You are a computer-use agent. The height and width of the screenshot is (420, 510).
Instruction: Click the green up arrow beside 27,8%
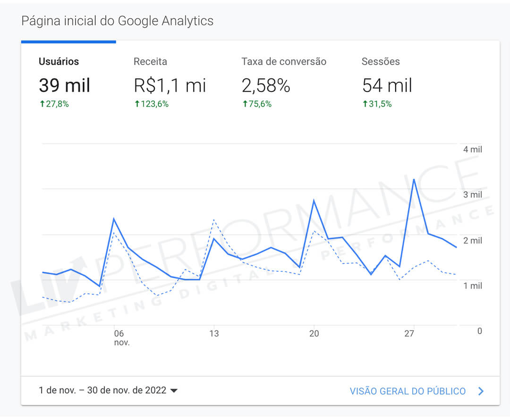(41, 104)
